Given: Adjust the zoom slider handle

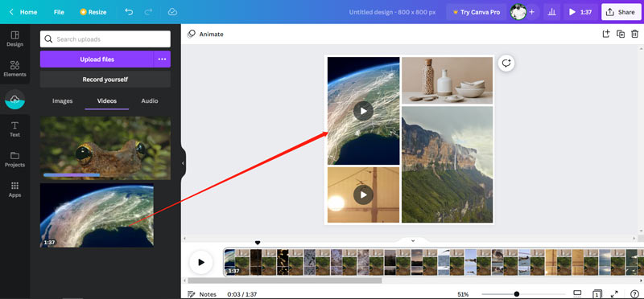Looking at the screenshot, I should 516,294.
